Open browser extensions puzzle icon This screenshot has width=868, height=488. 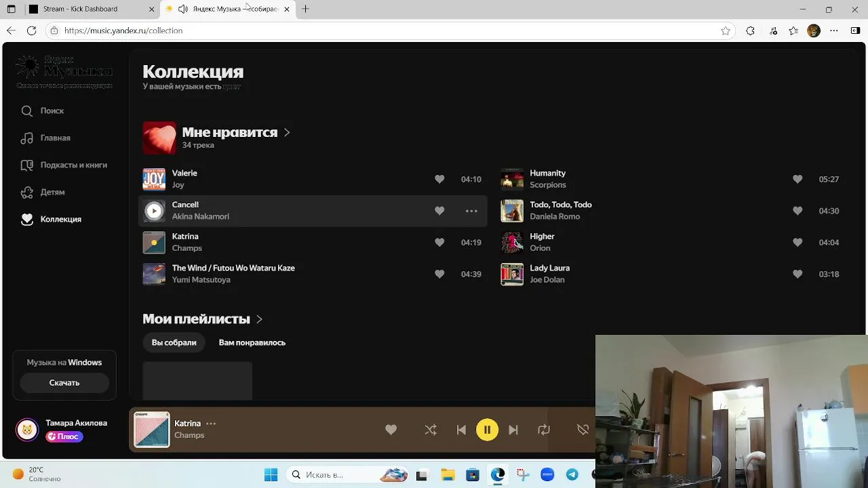coord(750,30)
